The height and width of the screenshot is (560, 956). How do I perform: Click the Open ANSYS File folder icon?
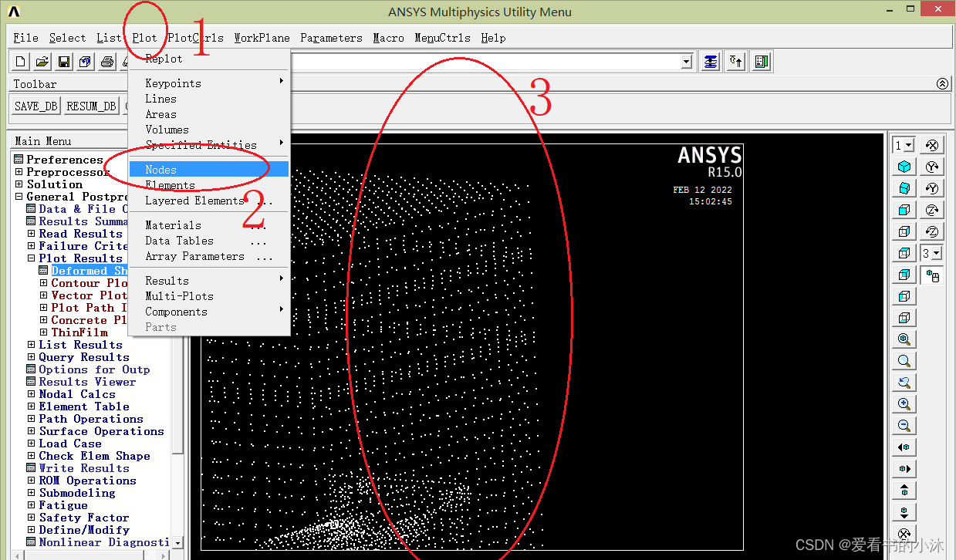(42, 62)
